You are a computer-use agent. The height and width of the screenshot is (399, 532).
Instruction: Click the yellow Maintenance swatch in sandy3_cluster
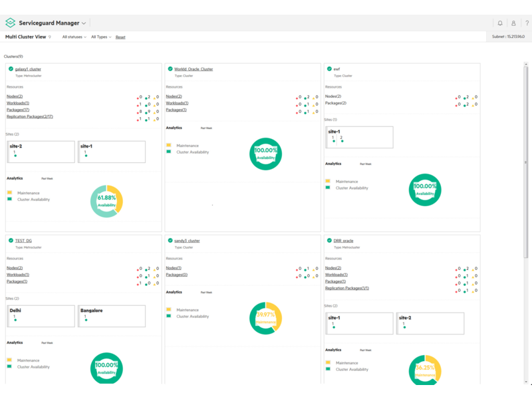[169, 309]
